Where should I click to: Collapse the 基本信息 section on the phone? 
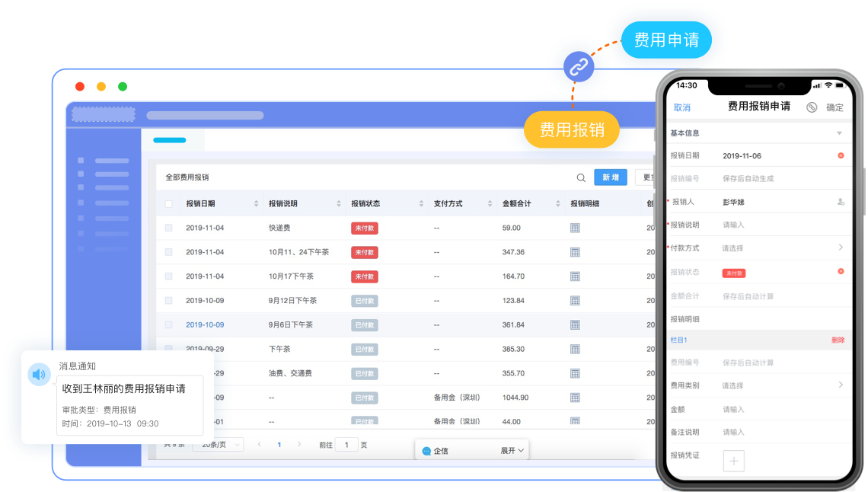(840, 132)
